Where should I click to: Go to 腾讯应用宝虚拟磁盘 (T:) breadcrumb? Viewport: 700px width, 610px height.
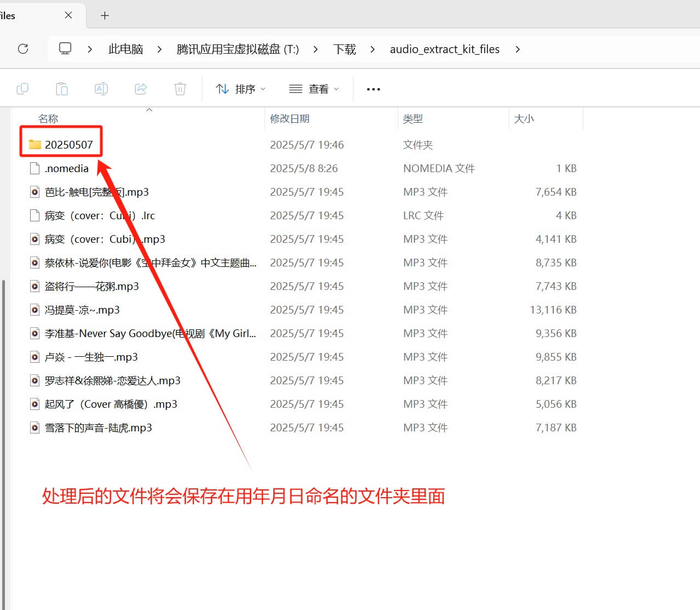pyautogui.click(x=238, y=49)
